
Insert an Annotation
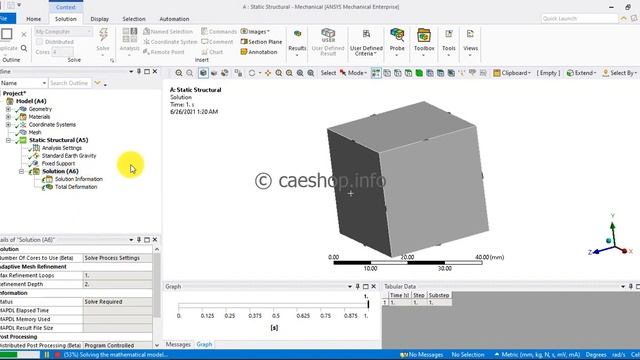click(x=259, y=52)
